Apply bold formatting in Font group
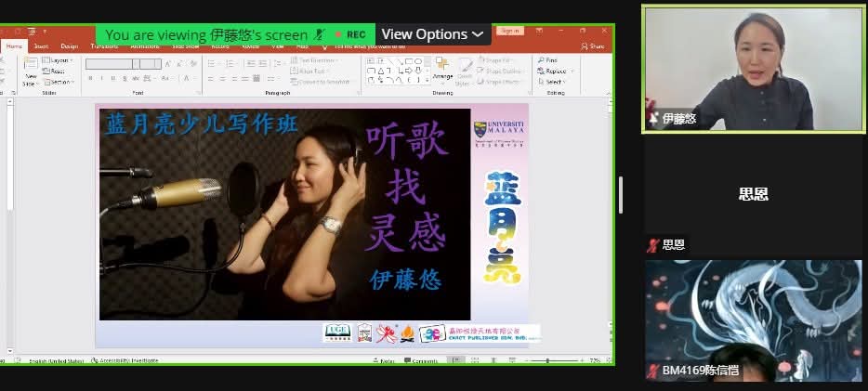Image resolution: width=868 pixels, height=391 pixels. 90,79
